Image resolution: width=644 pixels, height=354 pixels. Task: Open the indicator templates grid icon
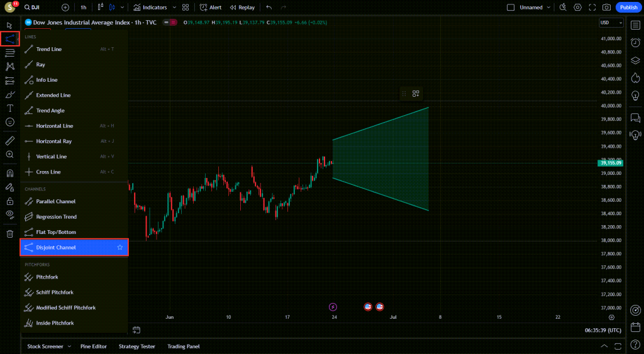186,8
